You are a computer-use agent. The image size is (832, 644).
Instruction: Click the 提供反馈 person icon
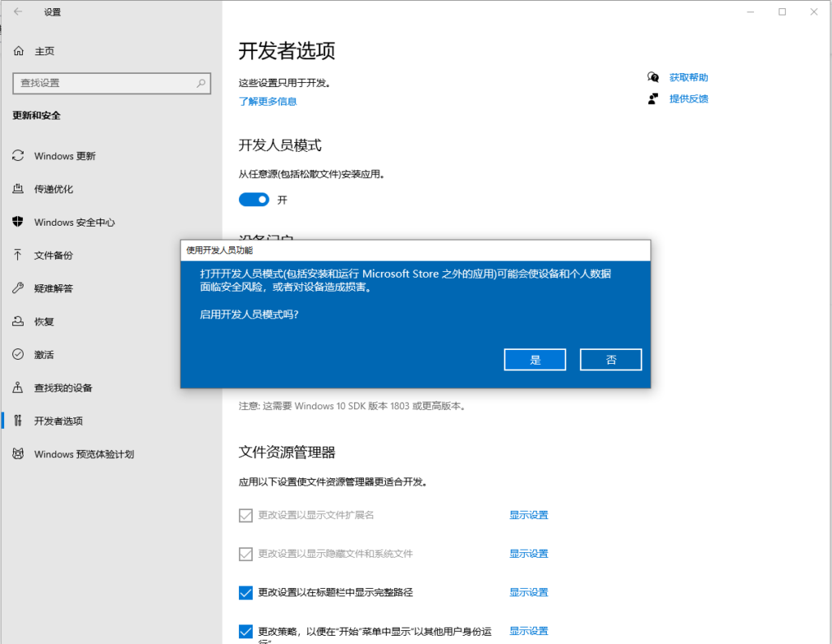[653, 98]
